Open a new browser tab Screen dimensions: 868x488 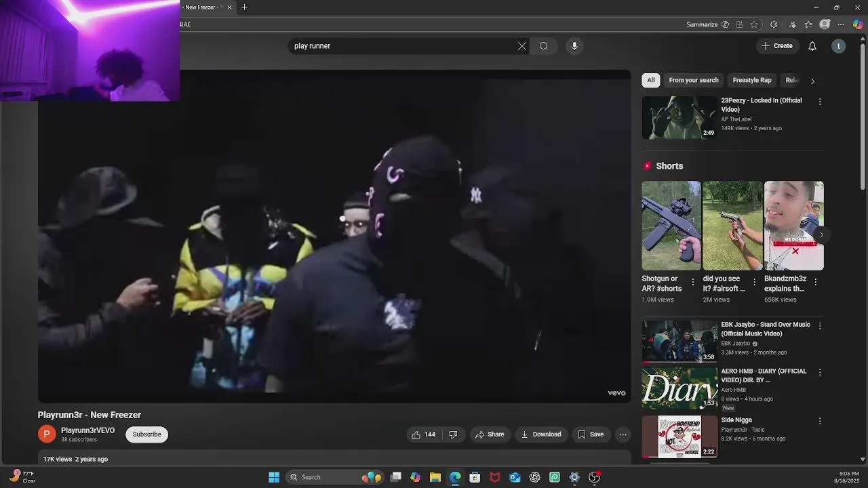(244, 7)
